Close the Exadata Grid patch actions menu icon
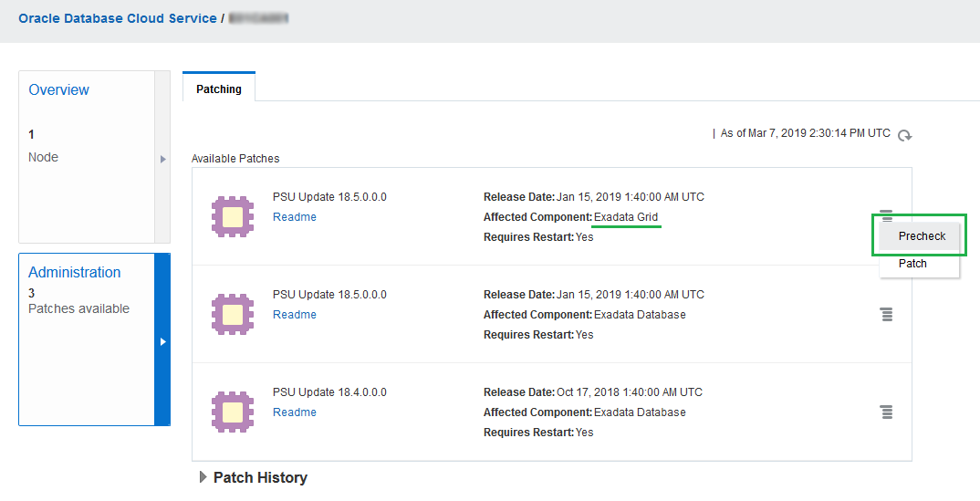This screenshot has width=980, height=501. (x=886, y=214)
